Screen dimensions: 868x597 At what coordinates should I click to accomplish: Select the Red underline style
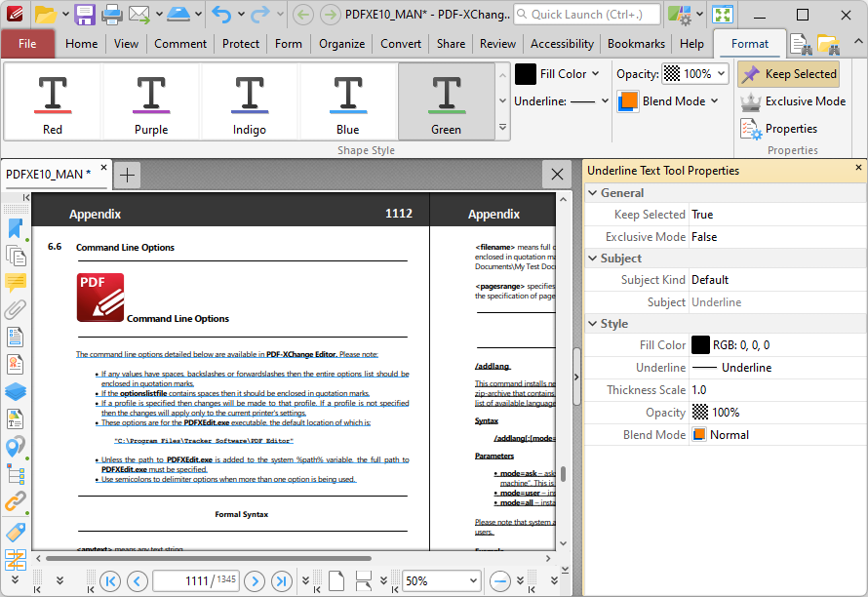point(53,101)
